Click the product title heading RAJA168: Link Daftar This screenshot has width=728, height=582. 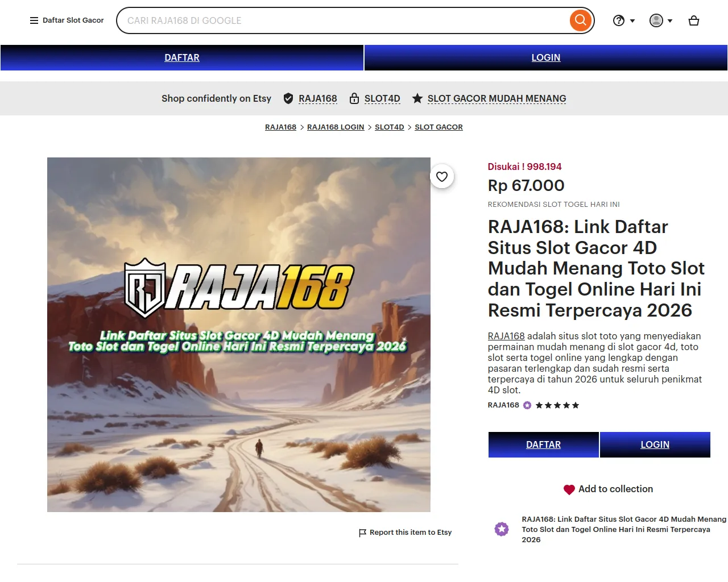click(597, 268)
